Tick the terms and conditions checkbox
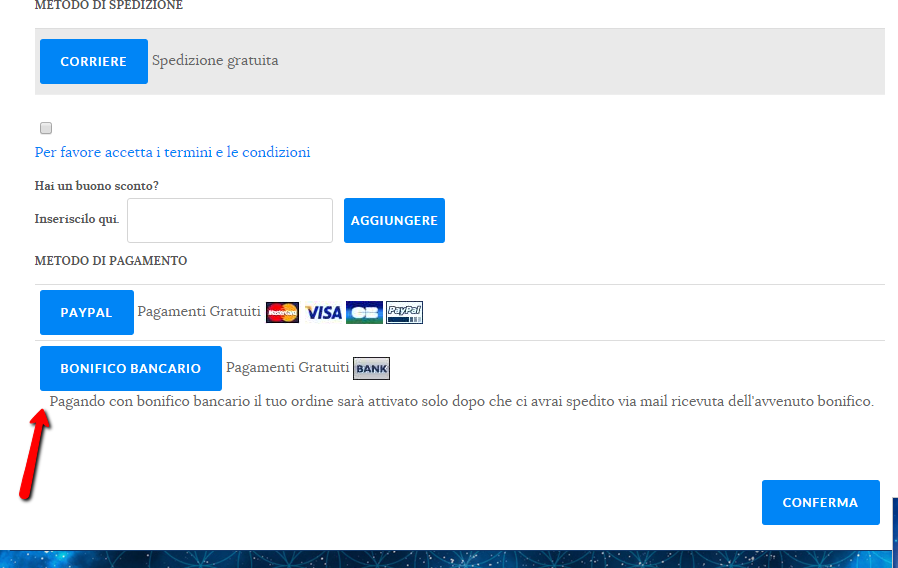 point(46,128)
